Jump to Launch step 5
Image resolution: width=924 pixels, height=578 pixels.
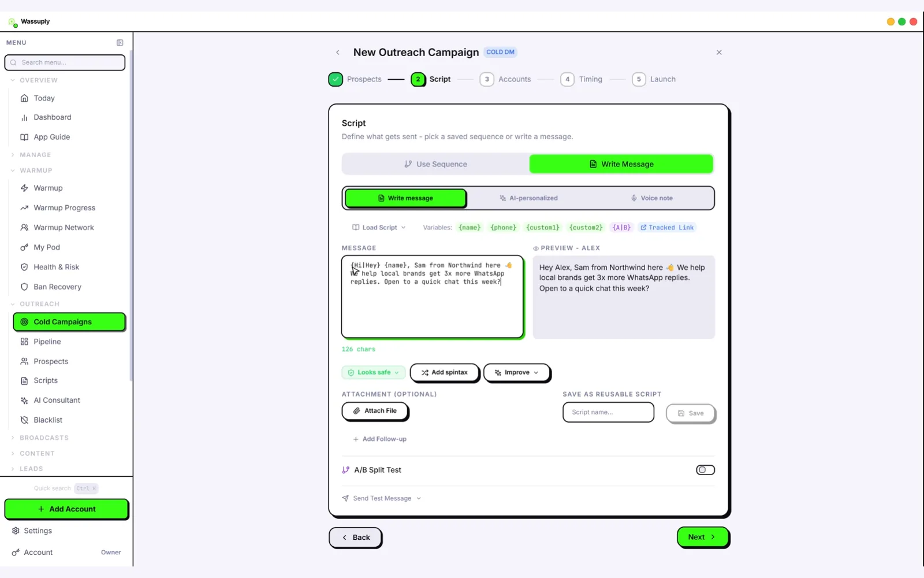coord(654,79)
